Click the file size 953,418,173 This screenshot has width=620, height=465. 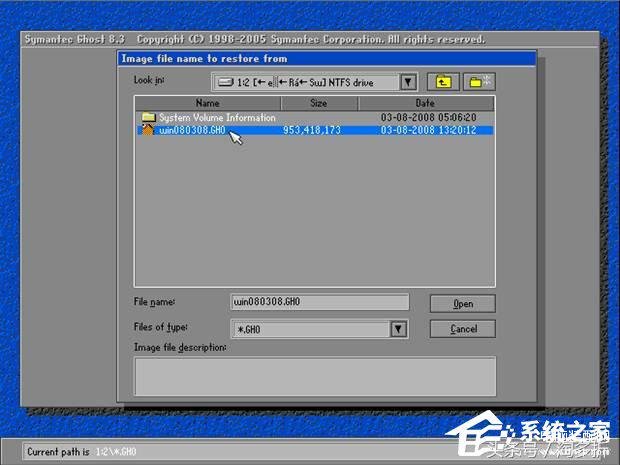312,130
